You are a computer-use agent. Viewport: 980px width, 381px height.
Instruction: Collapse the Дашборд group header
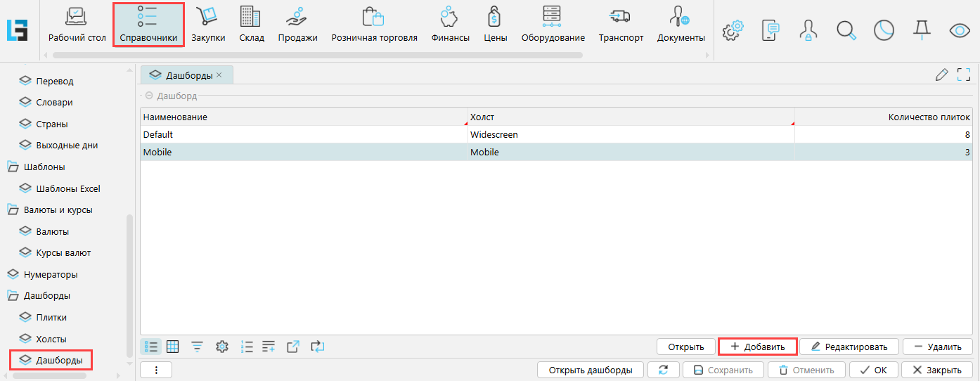(x=149, y=96)
